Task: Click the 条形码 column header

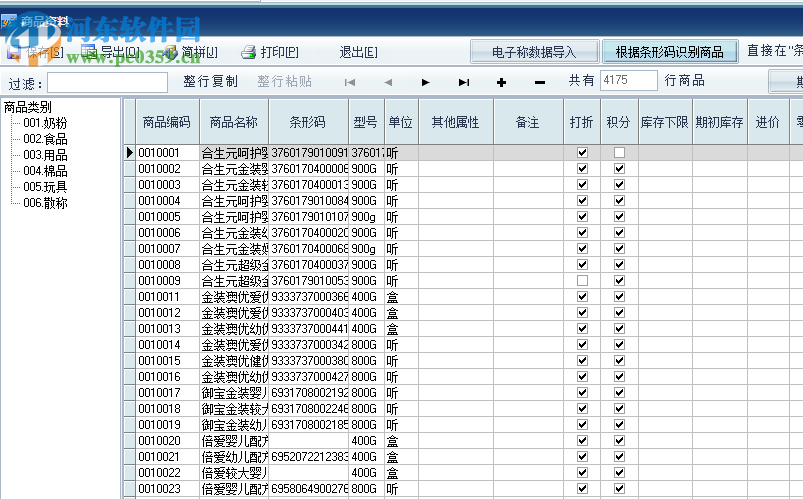Action: tap(308, 122)
